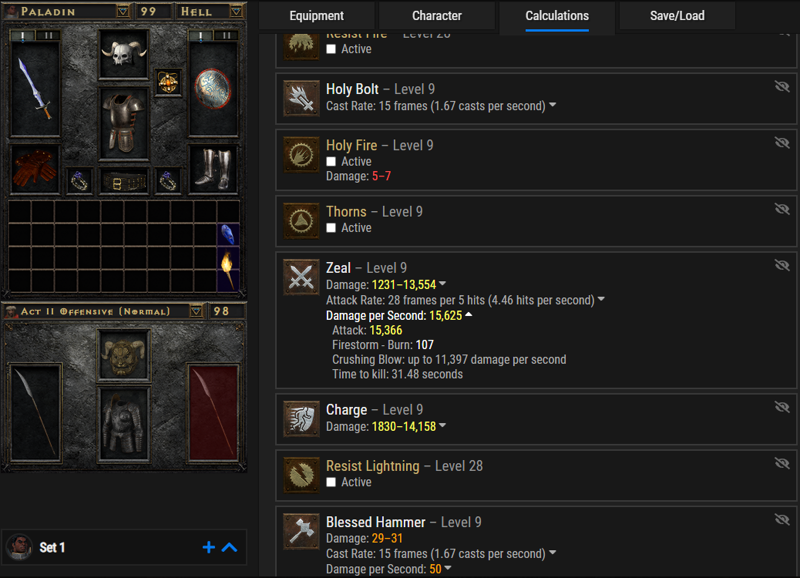Expand Charge damage breakdown arrow
This screenshot has width=800, height=578.
click(x=442, y=425)
